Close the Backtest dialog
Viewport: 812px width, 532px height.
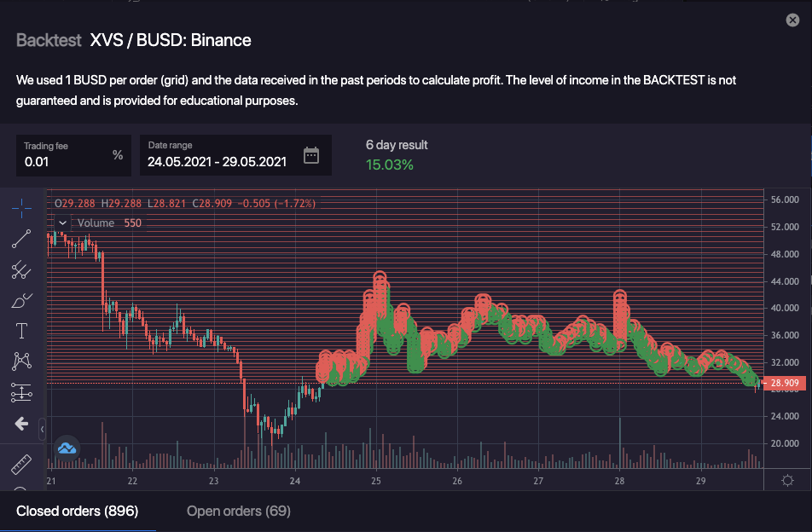[x=792, y=20]
